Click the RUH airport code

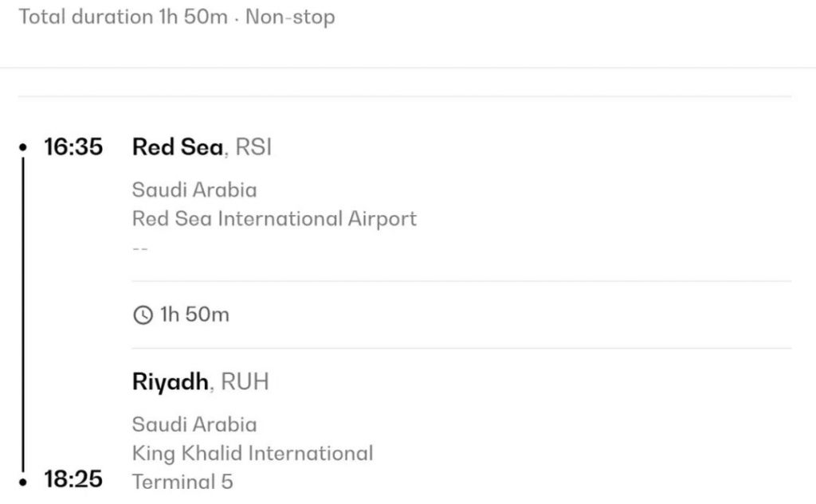click(245, 382)
